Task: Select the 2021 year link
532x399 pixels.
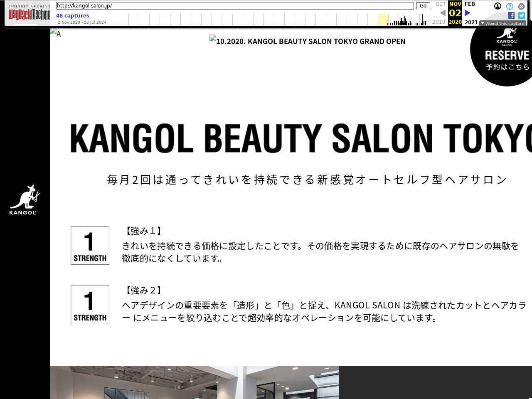Action: [x=471, y=22]
